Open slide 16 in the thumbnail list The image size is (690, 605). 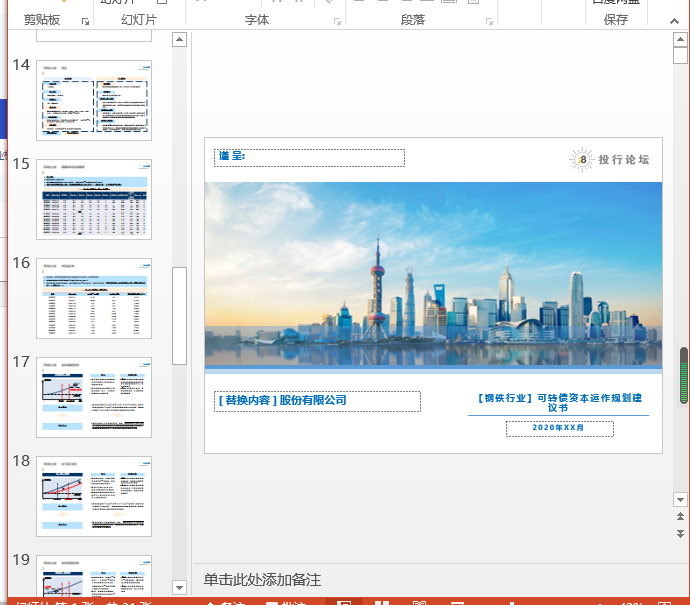pyautogui.click(x=94, y=298)
